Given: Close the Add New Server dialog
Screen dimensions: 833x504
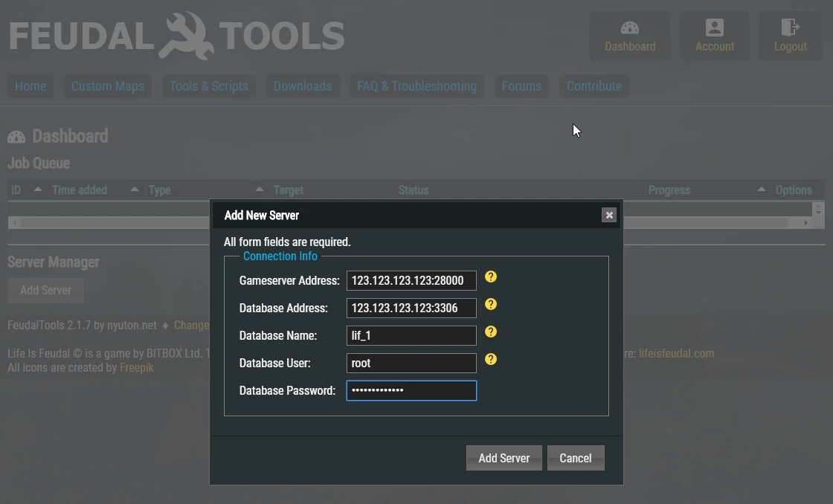Looking at the screenshot, I should point(609,215).
